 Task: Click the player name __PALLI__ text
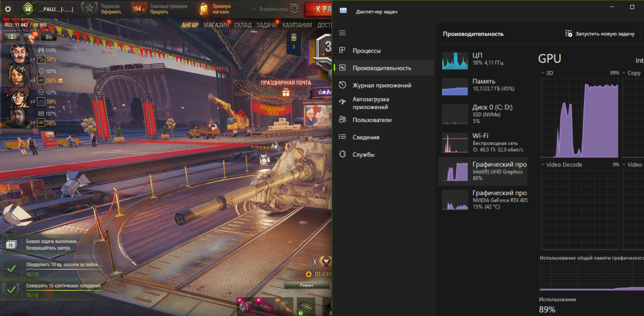pyautogui.click(x=56, y=9)
